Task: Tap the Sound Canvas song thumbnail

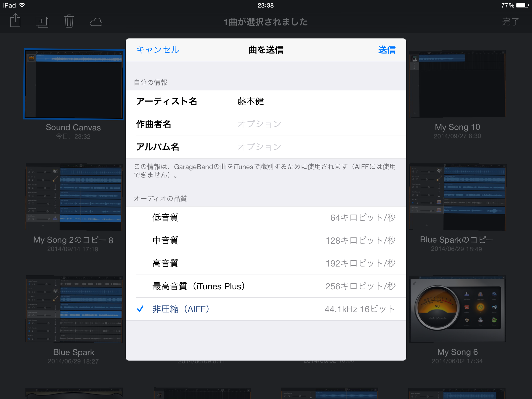Action: (x=74, y=84)
